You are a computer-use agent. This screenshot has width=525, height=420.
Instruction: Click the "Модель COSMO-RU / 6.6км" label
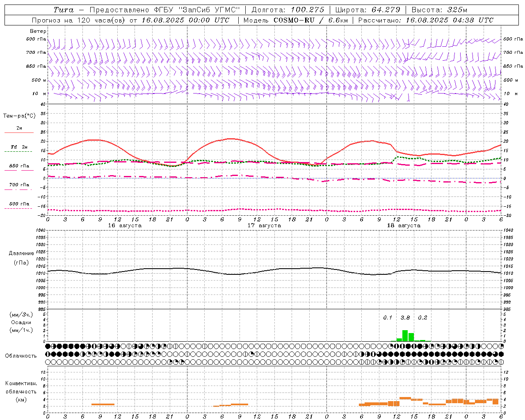(295, 20)
